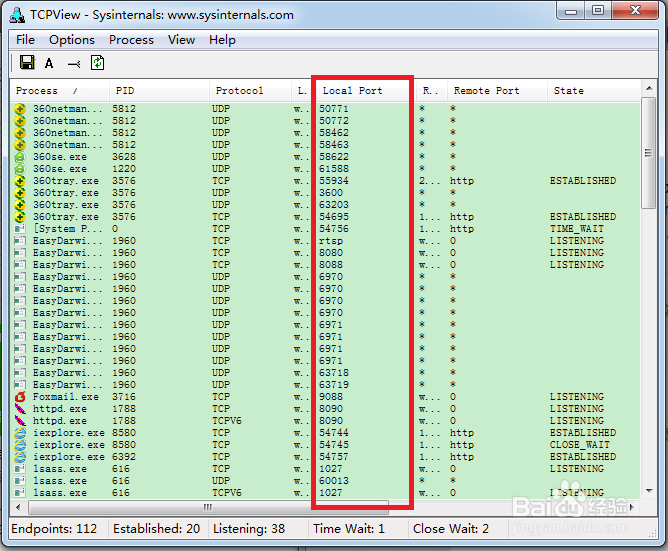
Task: Click the vertical scrollbar down arrow
Action: point(649,491)
